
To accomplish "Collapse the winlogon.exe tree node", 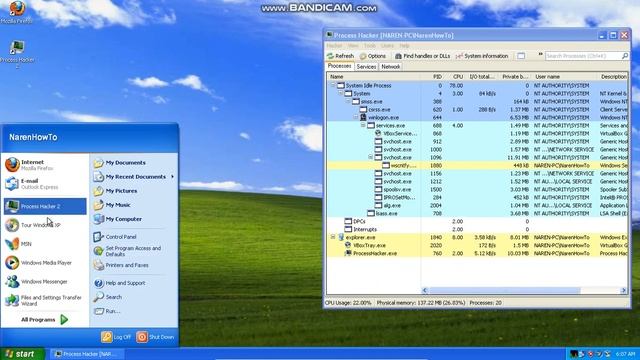I will click(x=356, y=117).
